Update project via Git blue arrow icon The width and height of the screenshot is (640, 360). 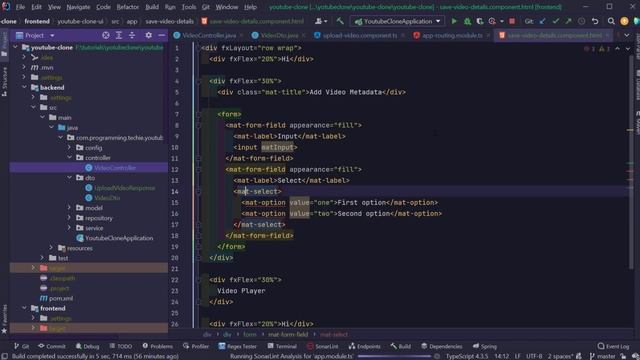click(542, 21)
